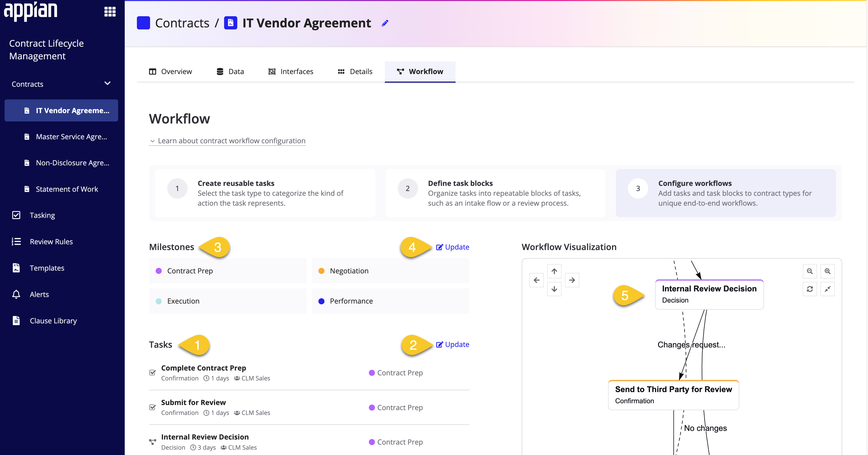Select Statement of Work in sidebar
Image resolution: width=868 pixels, height=455 pixels.
pyautogui.click(x=61, y=189)
